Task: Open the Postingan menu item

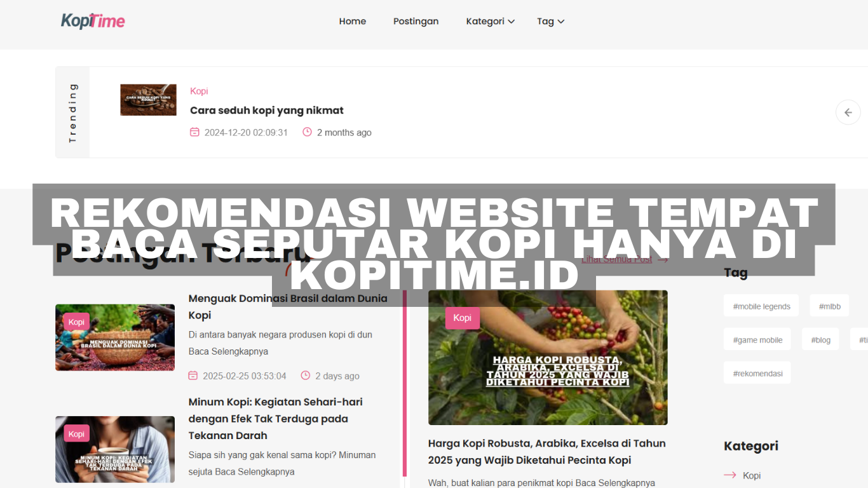Action: (x=416, y=21)
